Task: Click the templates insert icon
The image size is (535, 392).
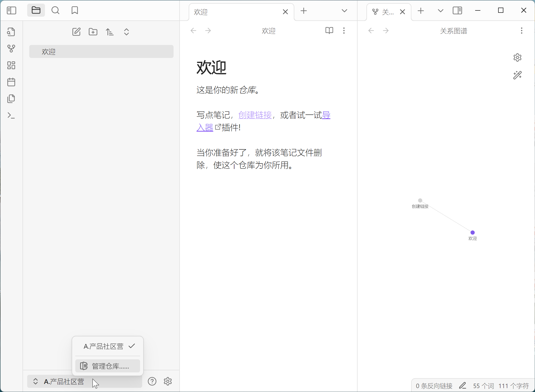Action: point(11,99)
